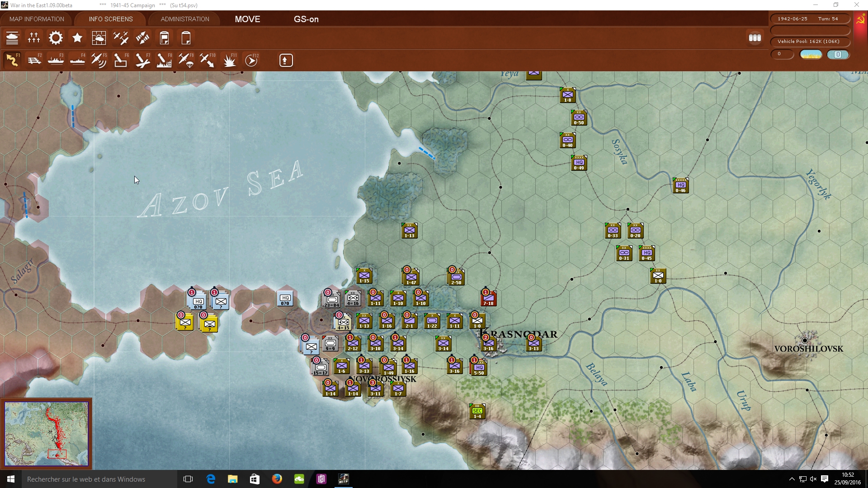Viewport: 868px width, 488px height.
Task: Select the infantry unit labeled 1-8
Action: click(568, 95)
